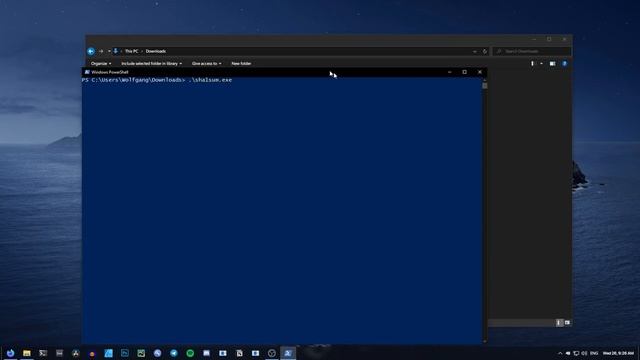The width and height of the screenshot is (640, 360).
Task: Open the document-with-arrow app in taskbar
Action: click(x=239, y=353)
